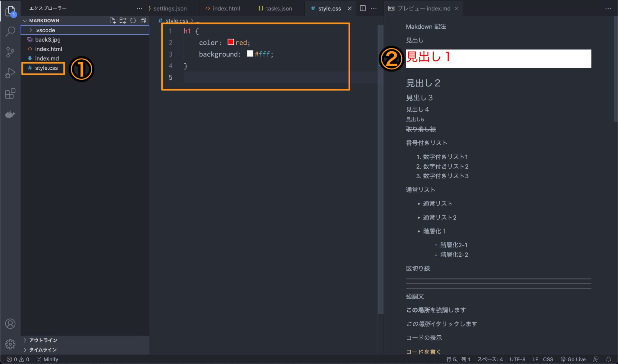Open the Run and Debug panel
The height and width of the screenshot is (364, 618).
(x=10, y=72)
